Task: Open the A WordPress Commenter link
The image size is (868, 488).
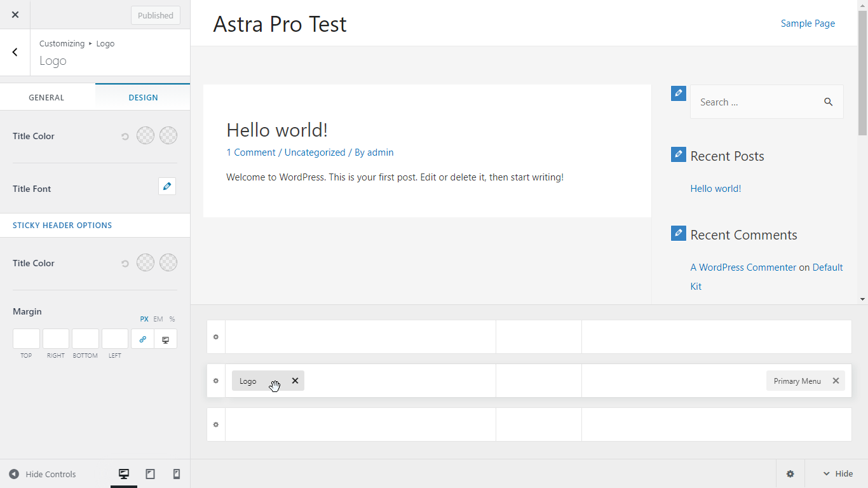Action: click(743, 268)
